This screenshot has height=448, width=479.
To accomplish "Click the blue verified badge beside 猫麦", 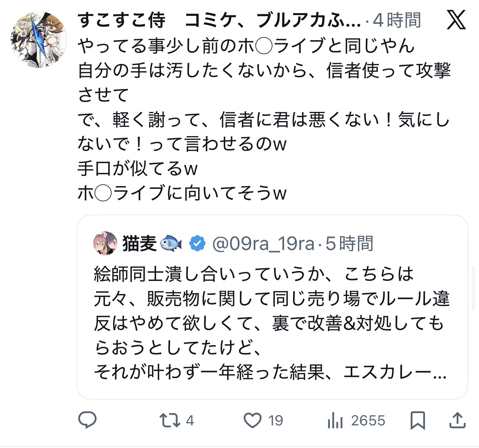I will pos(197,244).
